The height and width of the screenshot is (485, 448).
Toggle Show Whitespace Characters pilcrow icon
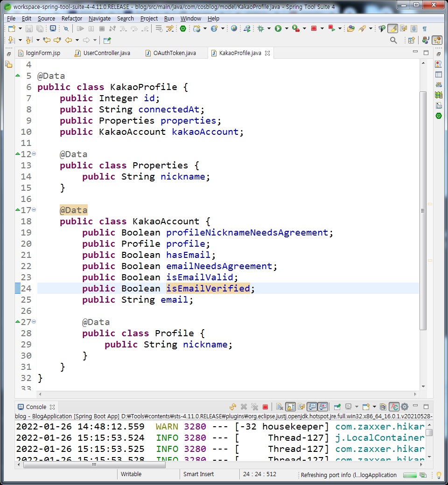tap(425, 29)
